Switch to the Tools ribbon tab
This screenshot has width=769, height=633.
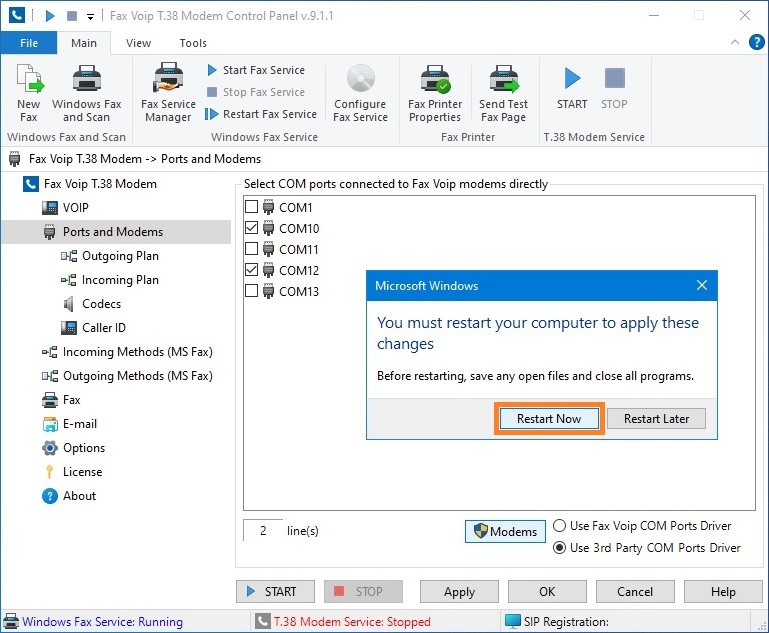coord(193,43)
